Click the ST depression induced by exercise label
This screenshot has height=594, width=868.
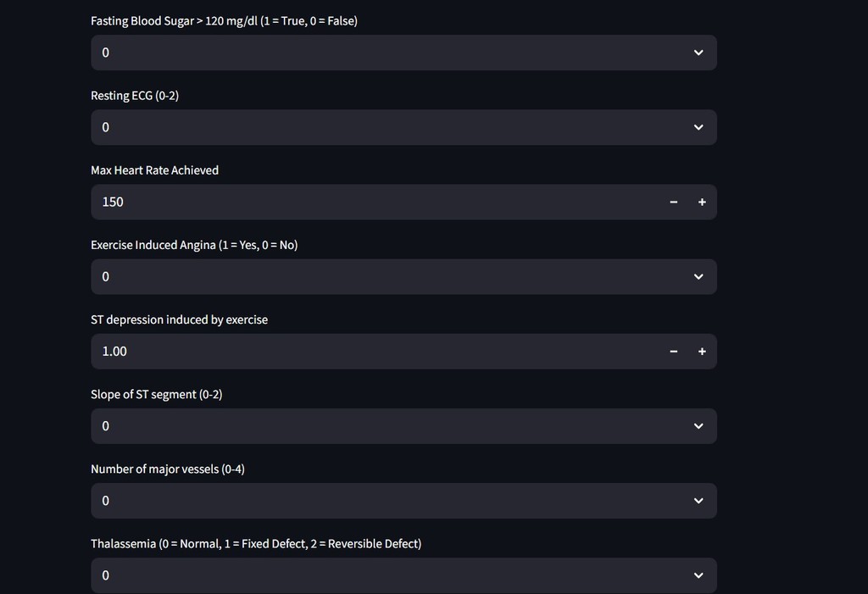pyautogui.click(x=179, y=319)
